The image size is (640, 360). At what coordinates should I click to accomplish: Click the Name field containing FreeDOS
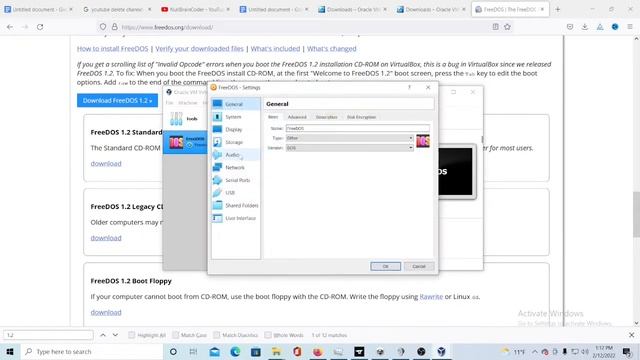358,128
